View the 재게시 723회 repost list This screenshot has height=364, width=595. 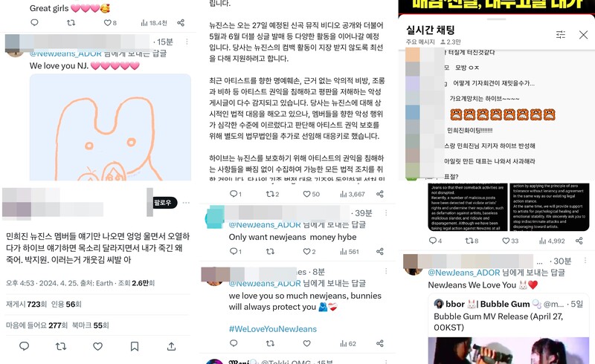(26, 304)
